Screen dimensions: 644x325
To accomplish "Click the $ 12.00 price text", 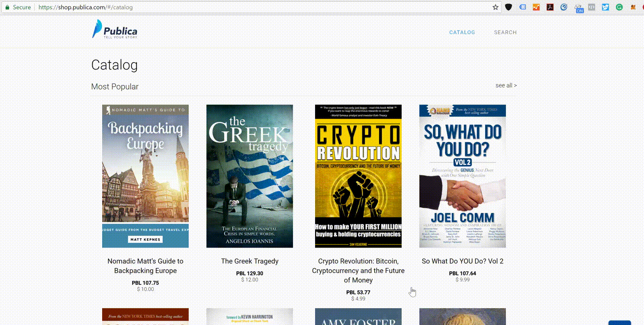I will pyautogui.click(x=250, y=280).
